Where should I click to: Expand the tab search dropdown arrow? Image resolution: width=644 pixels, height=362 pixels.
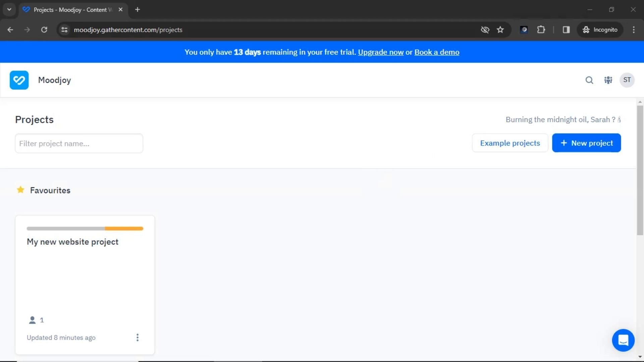coord(9,9)
